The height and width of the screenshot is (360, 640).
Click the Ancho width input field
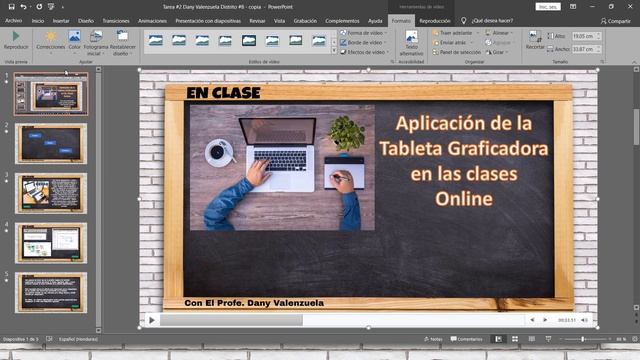click(x=587, y=49)
